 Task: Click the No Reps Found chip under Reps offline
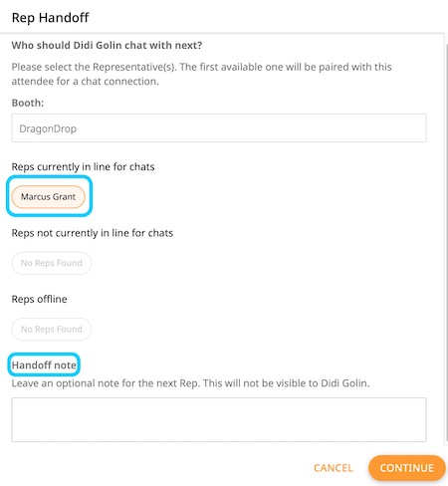[x=52, y=329]
